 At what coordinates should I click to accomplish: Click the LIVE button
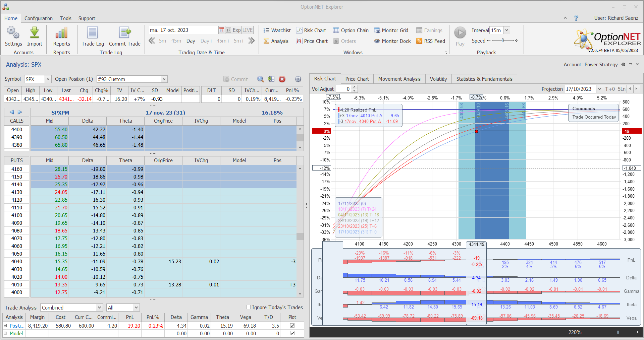click(248, 30)
